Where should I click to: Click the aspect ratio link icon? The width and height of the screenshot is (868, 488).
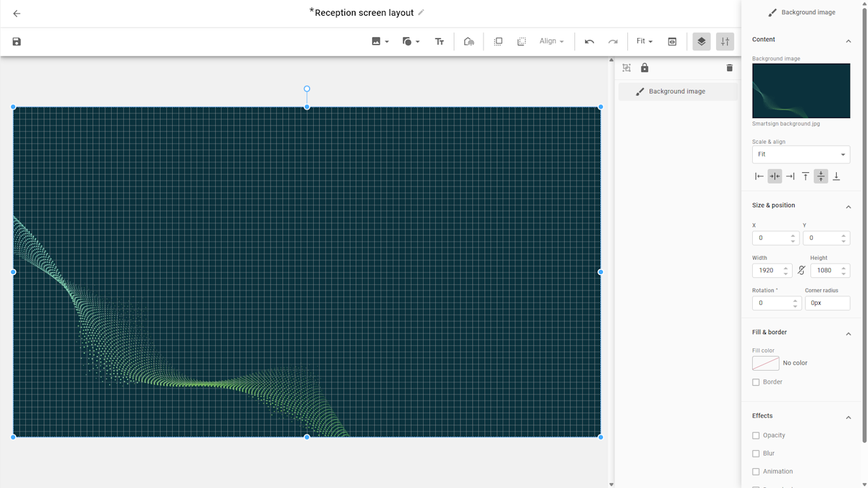click(x=802, y=270)
